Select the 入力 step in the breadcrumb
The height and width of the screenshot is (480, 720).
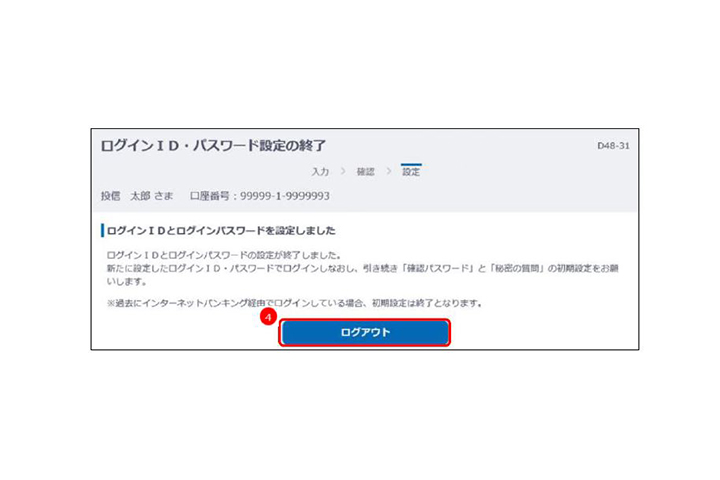coord(320,172)
